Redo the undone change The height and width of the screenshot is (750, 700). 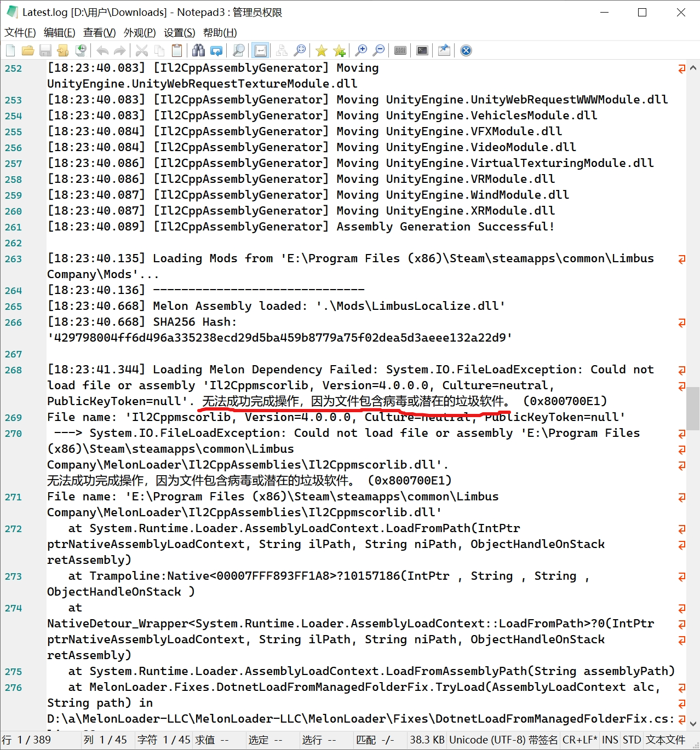120,50
